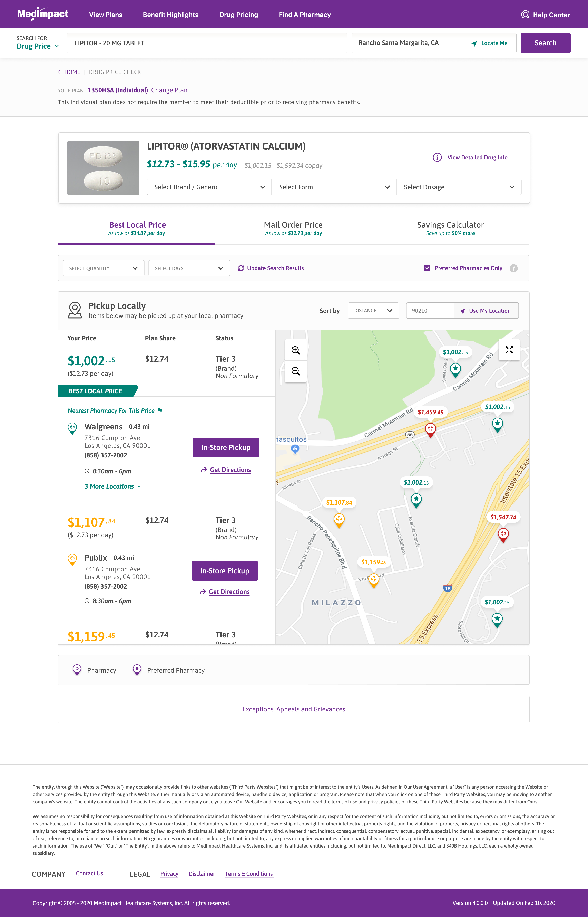Click the Use My Location button
The width and height of the screenshot is (588, 917).
486,311
